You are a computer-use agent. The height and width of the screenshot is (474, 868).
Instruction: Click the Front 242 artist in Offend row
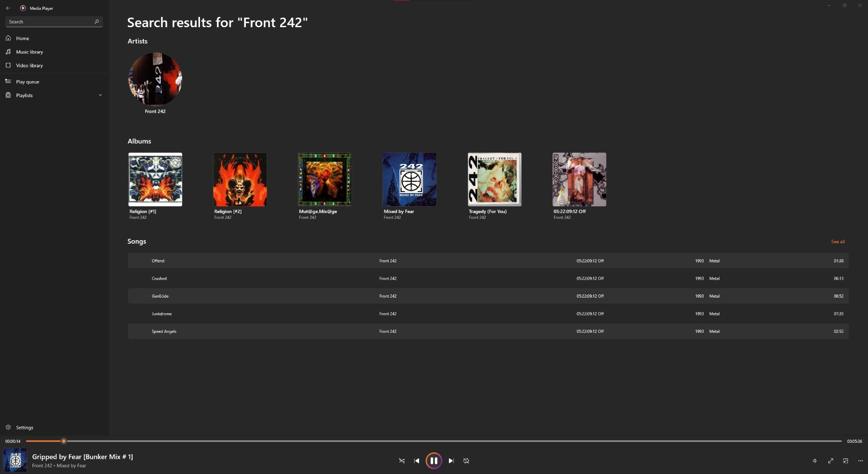click(388, 261)
